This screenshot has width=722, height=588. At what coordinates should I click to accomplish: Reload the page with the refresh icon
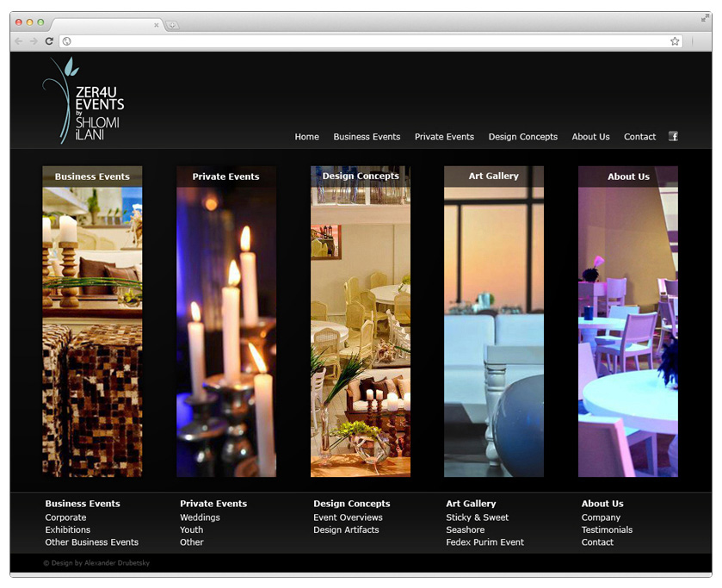[49, 40]
